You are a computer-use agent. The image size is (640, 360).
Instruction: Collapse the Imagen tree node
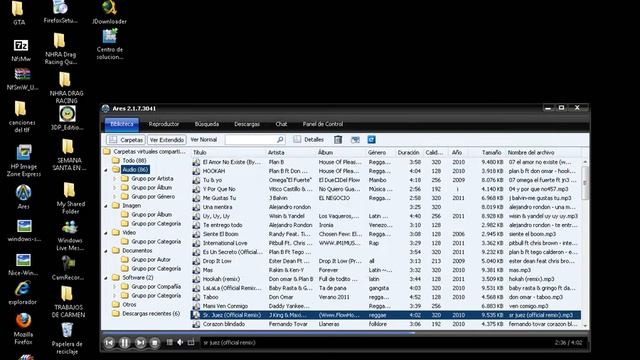point(107,206)
